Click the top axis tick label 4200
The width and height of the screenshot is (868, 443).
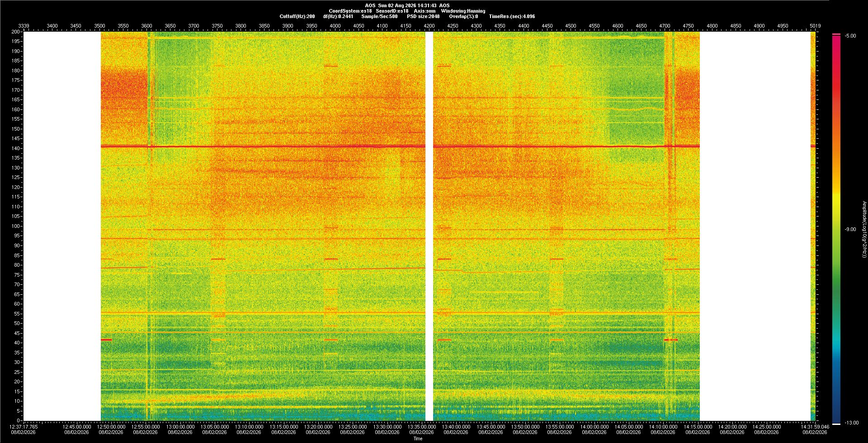(429, 26)
